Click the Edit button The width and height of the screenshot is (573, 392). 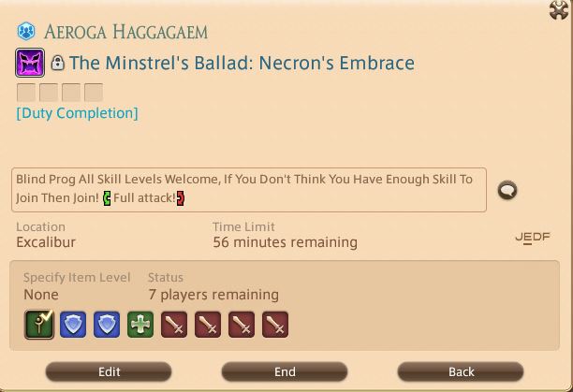click(x=109, y=371)
